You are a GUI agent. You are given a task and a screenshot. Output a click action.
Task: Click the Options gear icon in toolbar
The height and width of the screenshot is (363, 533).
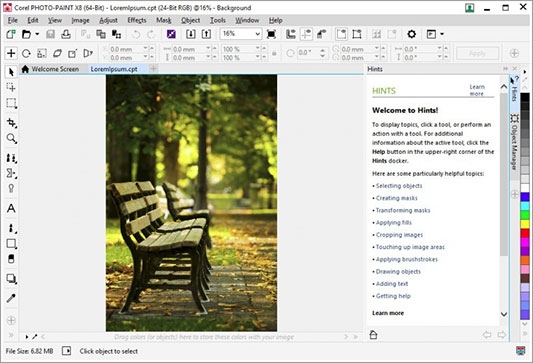click(x=412, y=34)
